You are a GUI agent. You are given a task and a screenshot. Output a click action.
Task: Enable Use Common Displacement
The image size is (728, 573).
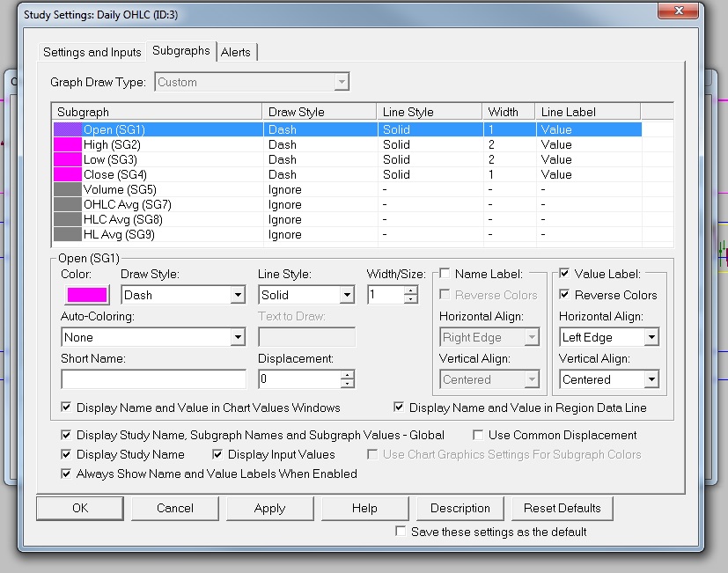pyautogui.click(x=477, y=435)
